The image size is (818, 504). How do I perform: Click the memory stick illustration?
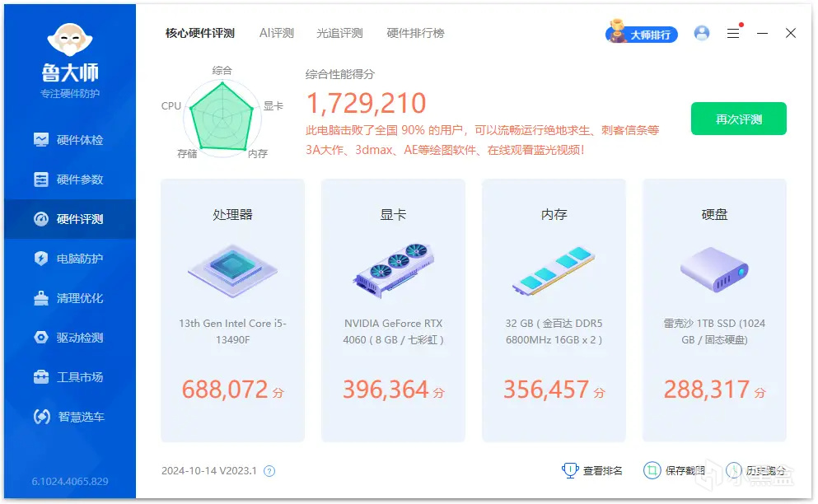(x=554, y=270)
